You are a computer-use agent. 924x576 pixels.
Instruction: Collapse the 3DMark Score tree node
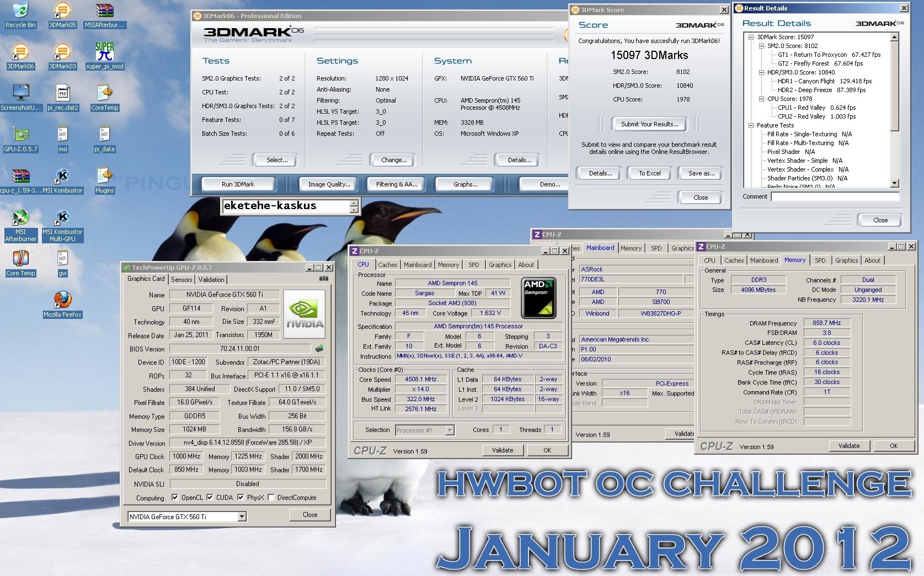click(751, 37)
